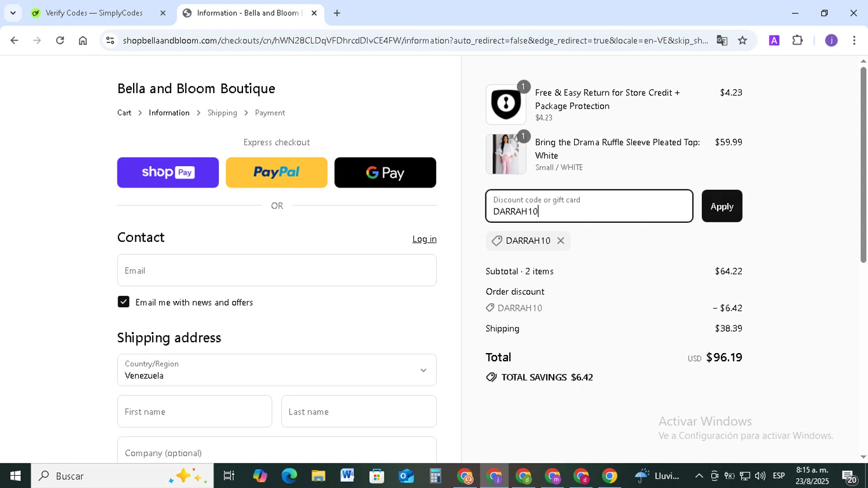Viewport: 868px width, 488px height.
Task: Open Calculator from the taskbar
Action: point(435,476)
